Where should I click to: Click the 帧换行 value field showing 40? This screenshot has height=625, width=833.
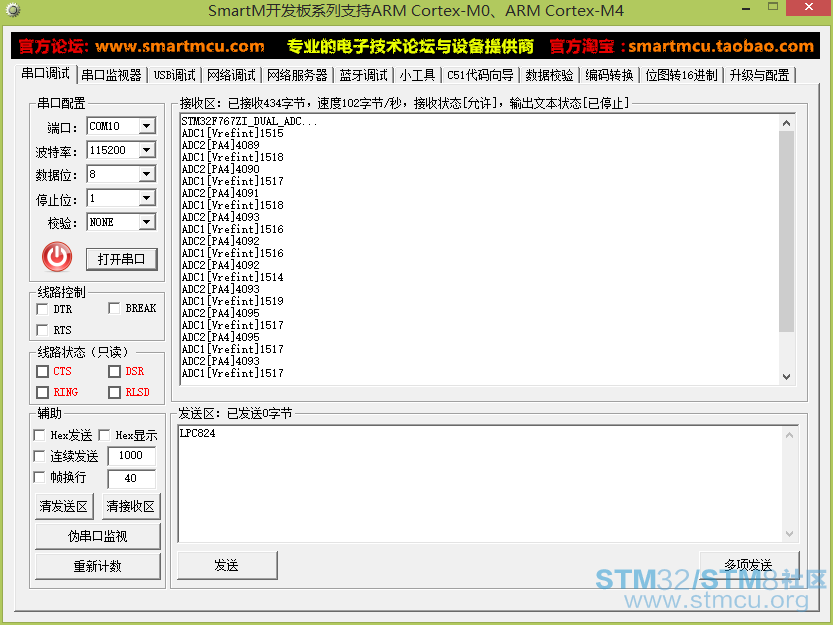(x=131, y=478)
